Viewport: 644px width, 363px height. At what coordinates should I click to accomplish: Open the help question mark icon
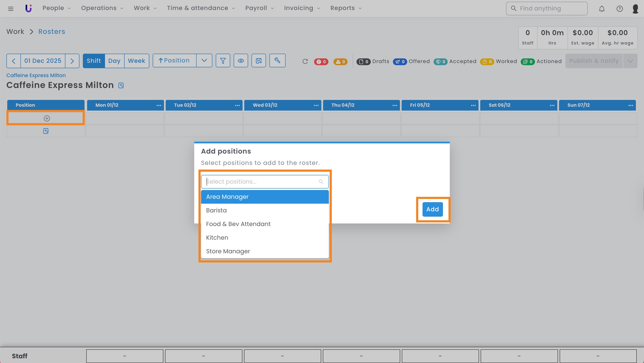[x=619, y=9]
